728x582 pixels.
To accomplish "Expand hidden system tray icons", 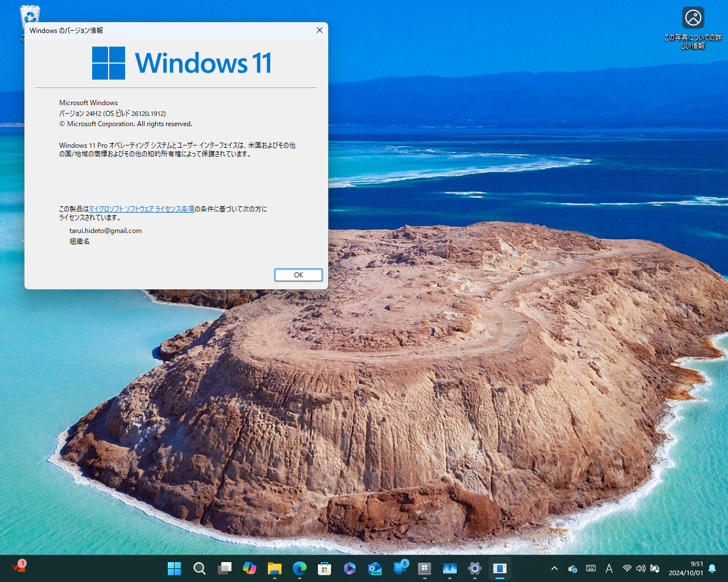I will [555, 568].
